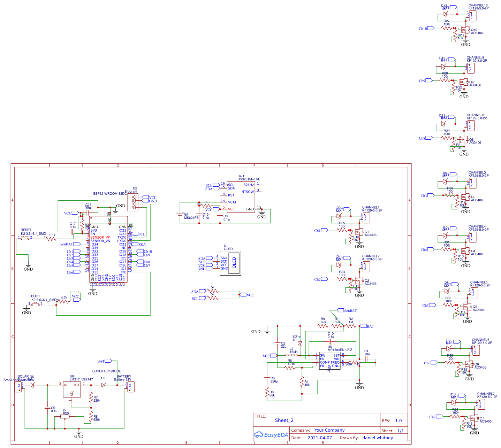Select inductor L2 15uH
501x448 pixels.
[291, 355]
